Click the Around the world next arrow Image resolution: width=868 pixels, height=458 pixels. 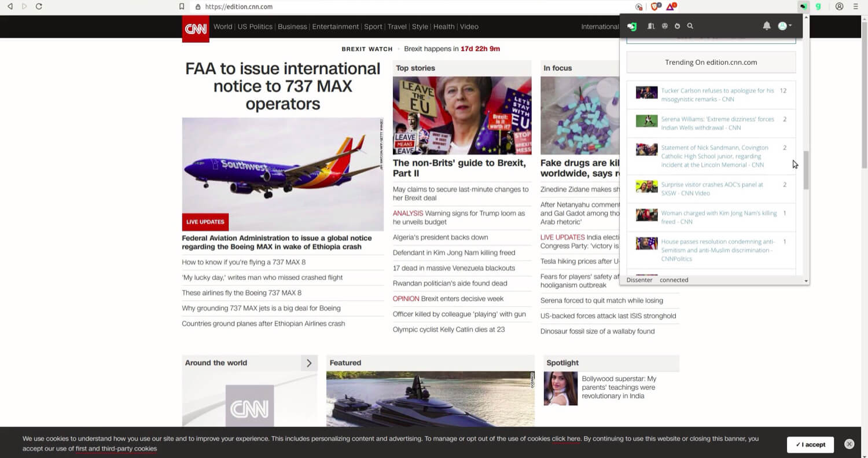click(309, 363)
